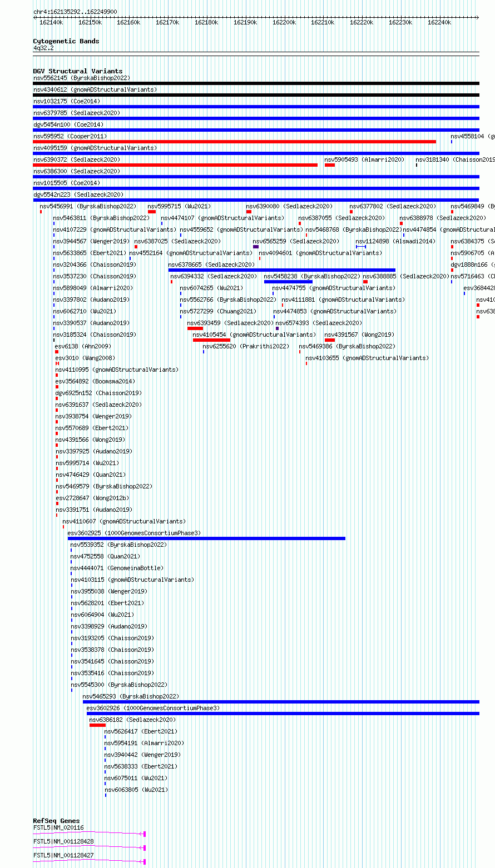Click the 4q32.2 band label
The image size is (495, 868).
(x=43, y=48)
